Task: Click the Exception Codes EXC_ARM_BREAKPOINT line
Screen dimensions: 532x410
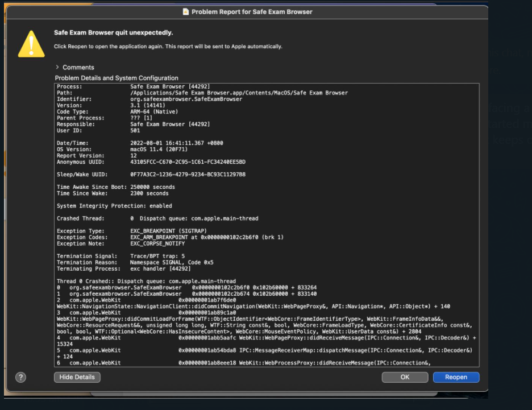Action: (x=170, y=237)
